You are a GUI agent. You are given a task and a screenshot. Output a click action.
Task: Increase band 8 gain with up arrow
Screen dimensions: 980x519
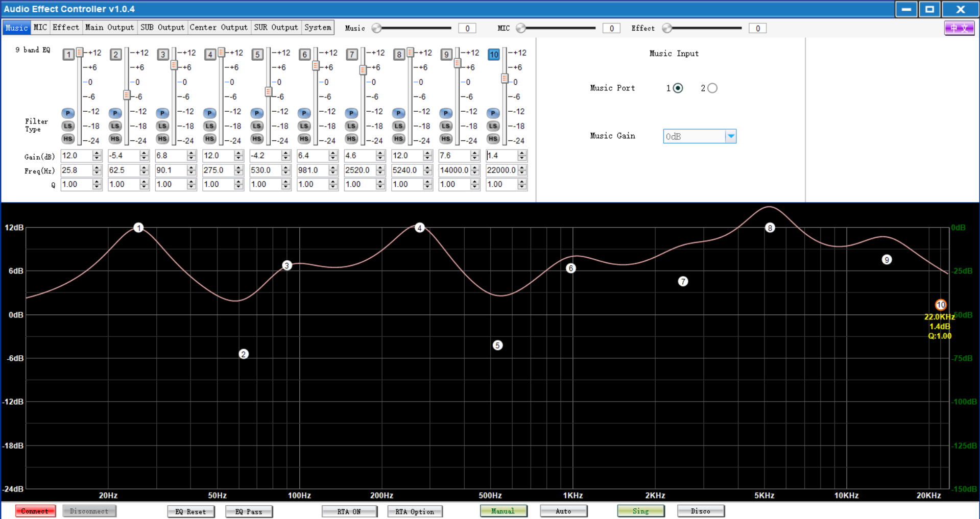click(x=427, y=153)
